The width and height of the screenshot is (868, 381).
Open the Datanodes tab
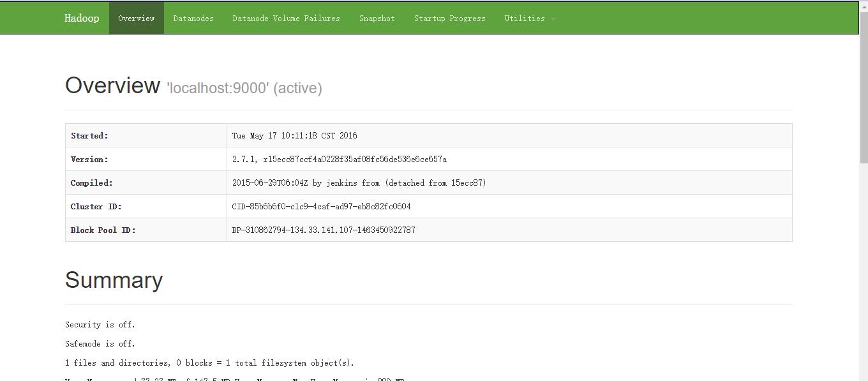[193, 19]
